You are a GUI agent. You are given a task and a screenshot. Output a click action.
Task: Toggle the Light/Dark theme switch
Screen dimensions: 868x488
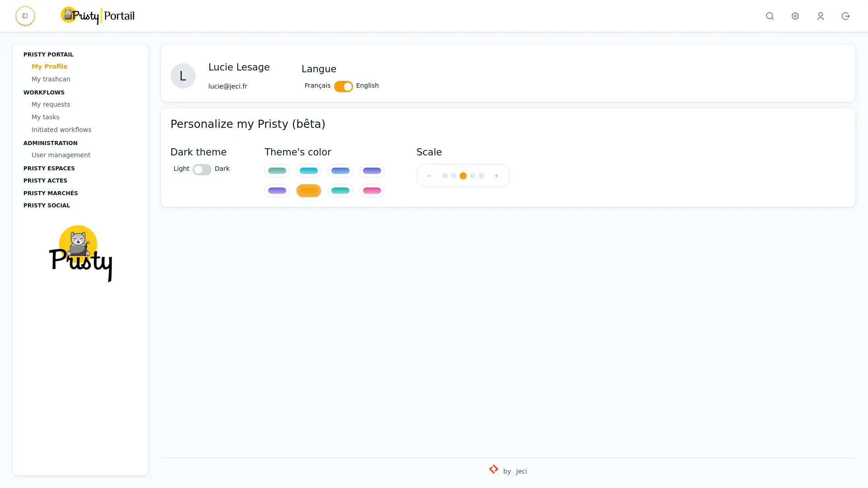coord(202,169)
